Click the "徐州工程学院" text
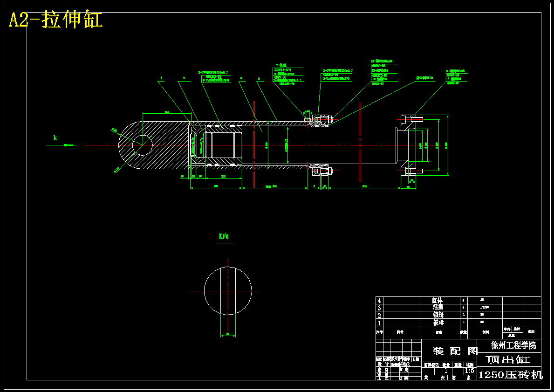This screenshot has height=392, width=554. 513,345
